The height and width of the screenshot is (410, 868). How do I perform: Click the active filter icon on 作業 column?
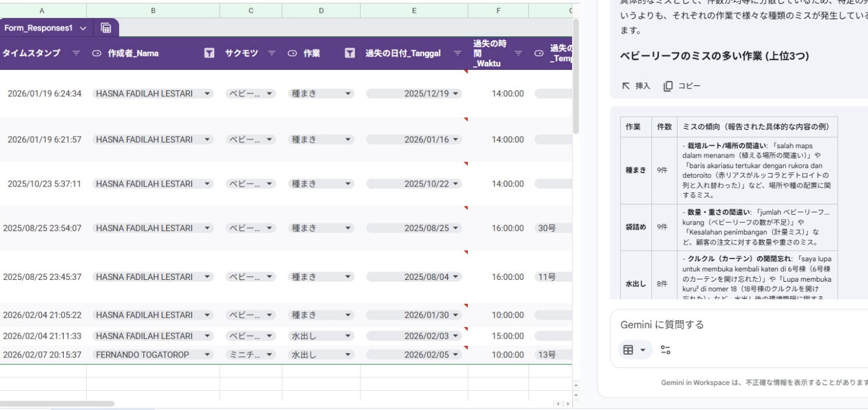350,54
